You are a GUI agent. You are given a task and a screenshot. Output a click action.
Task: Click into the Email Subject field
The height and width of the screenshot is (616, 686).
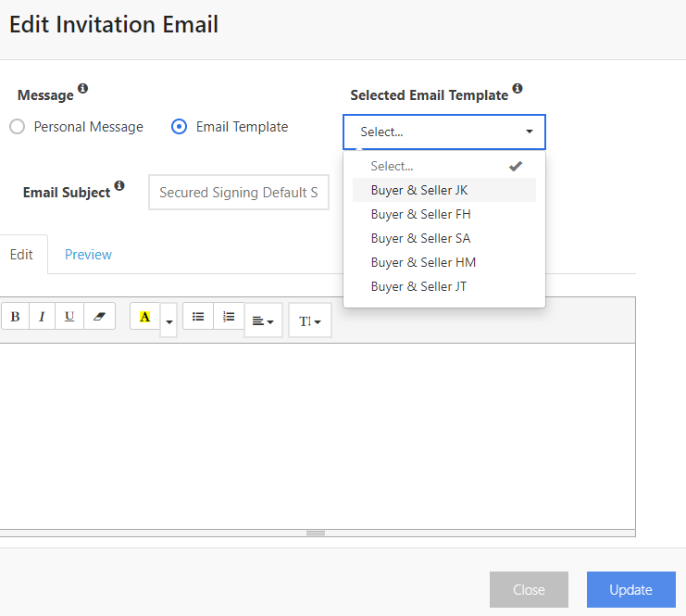(238, 193)
